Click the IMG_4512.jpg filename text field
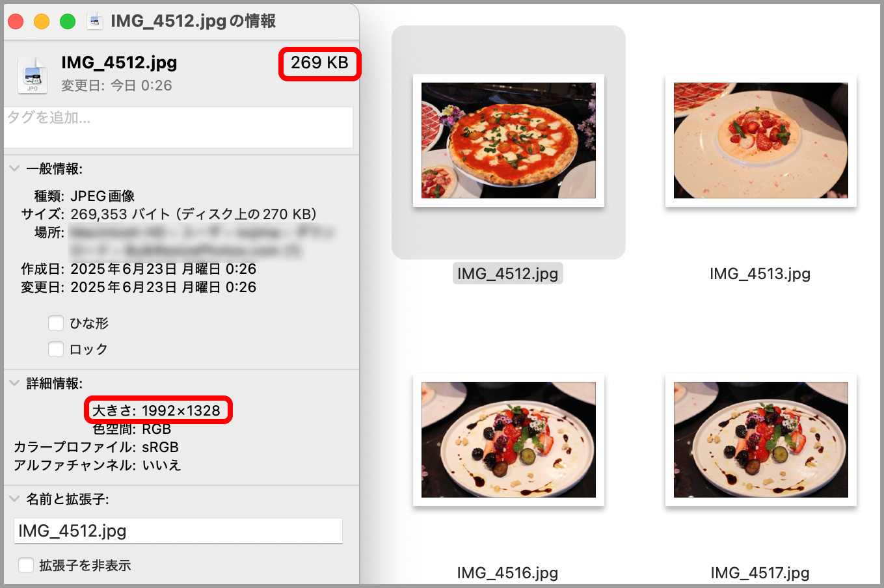The width and height of the screenshot is (884, 588). coord(178,531)
